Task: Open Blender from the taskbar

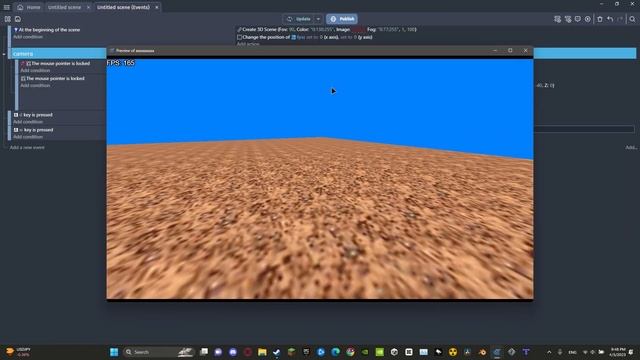Action: pyautogui.click(x=482, y=352)
